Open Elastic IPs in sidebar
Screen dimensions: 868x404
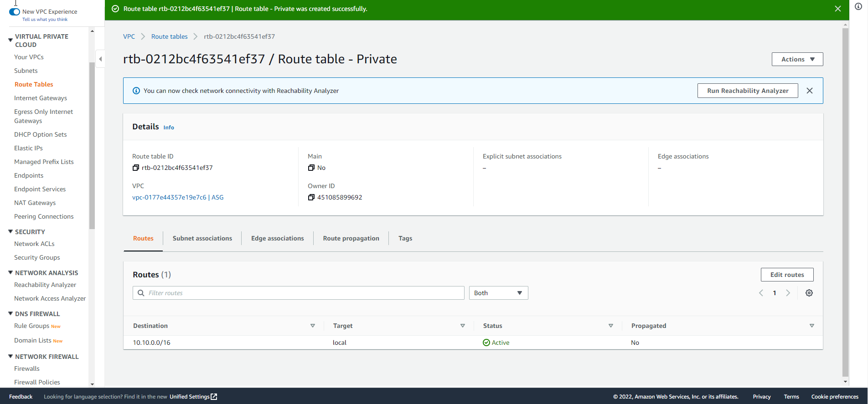click(x=28, y=148)
